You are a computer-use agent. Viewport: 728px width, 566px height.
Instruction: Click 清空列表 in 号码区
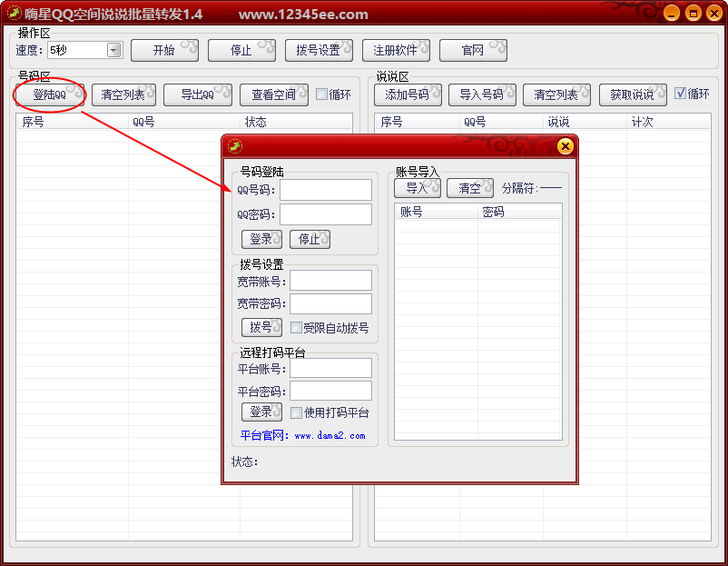click(123, 94)
